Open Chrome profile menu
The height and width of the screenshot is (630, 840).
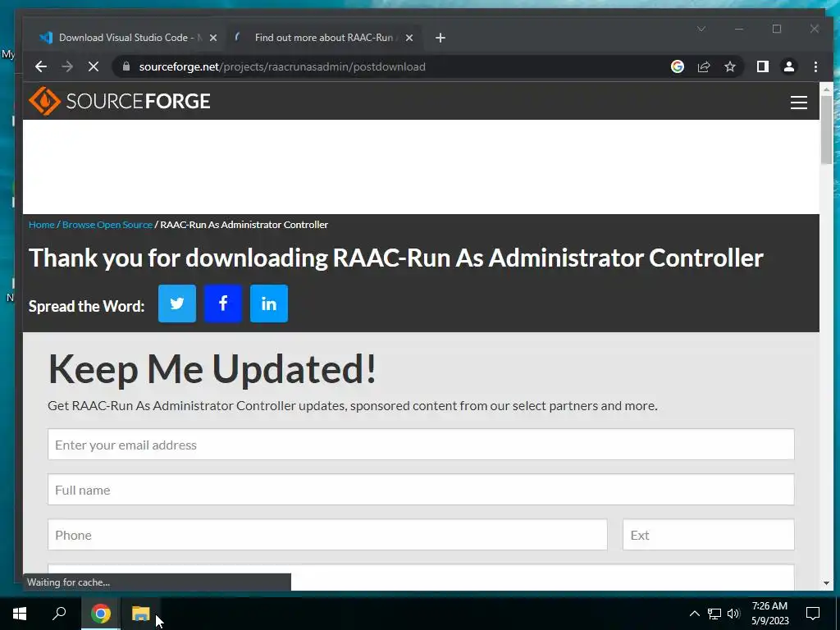tap(789, 66)
